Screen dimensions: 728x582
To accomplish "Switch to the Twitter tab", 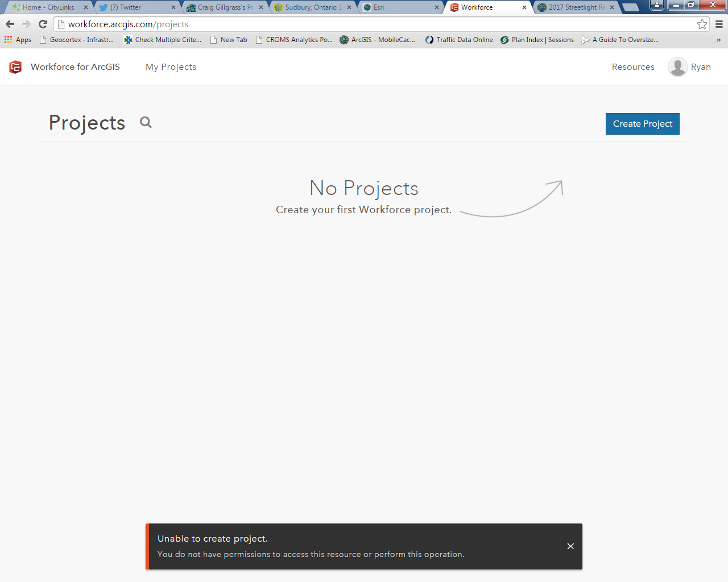I will pyautogui.click(x=135, y=7).
